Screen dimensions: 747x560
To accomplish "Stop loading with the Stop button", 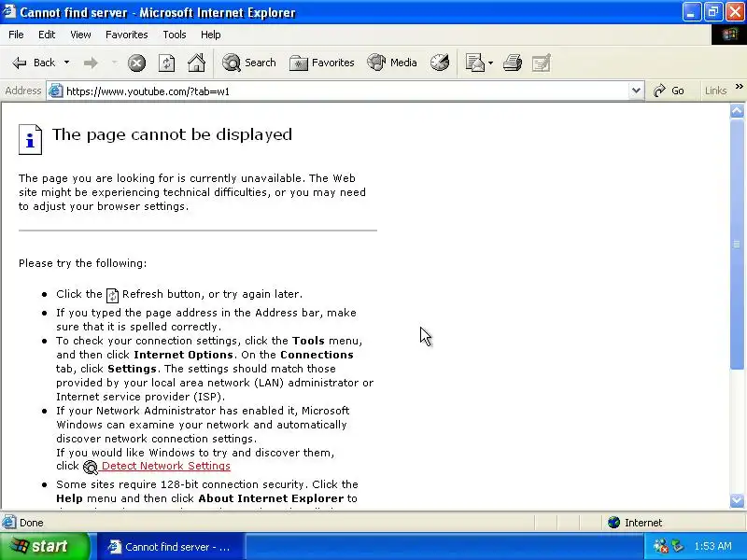I will (136, 63).
